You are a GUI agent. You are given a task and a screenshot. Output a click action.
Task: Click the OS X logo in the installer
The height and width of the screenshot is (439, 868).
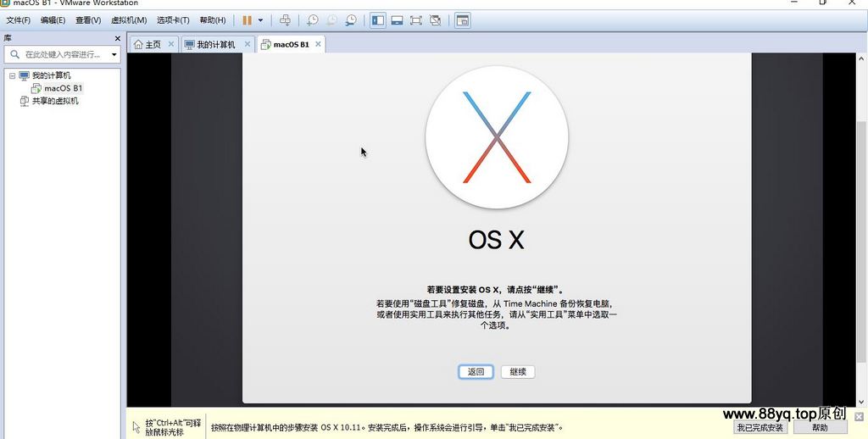pos(497,137)
